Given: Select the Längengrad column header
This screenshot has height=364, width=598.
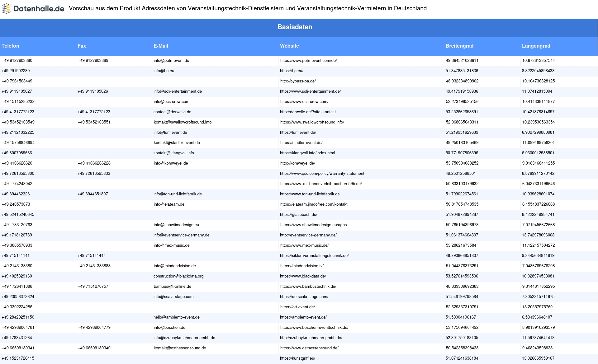Looking at the screenshot, I should click(x=536, y=46).
